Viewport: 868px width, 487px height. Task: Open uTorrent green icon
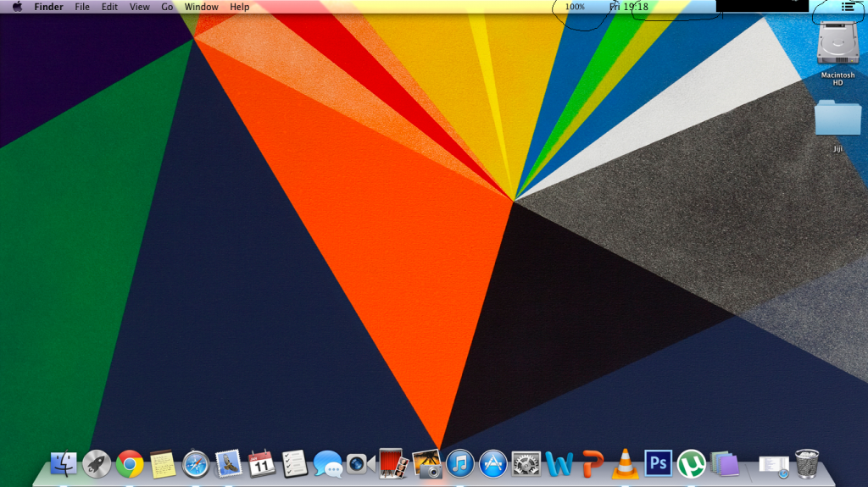coord(692,464)
